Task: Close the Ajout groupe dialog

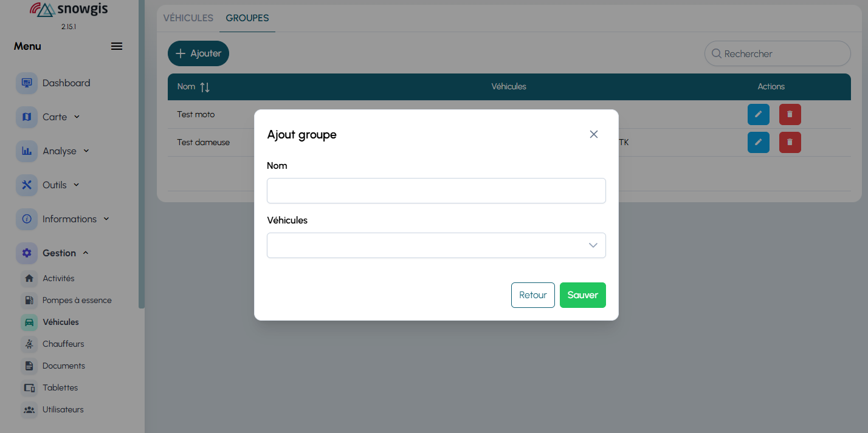Action: pyautogui.click(x=594, y=134)
